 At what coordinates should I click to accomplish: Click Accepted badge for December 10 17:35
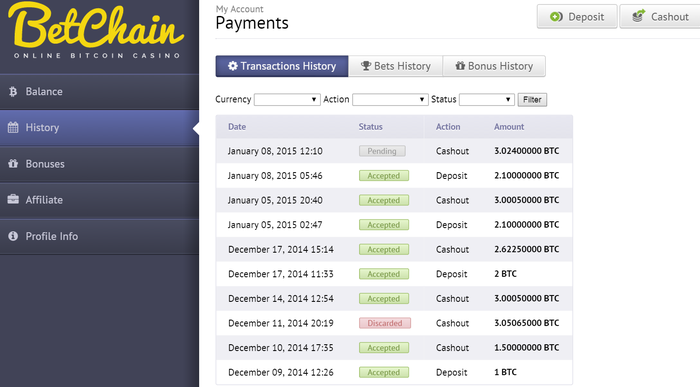(384, 347)
